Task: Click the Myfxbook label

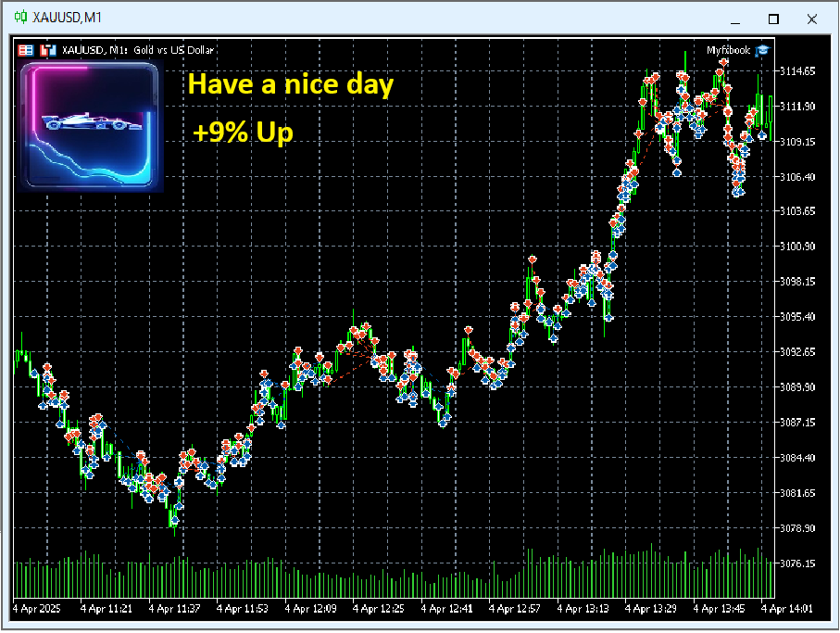Action: tap(728, 50)
